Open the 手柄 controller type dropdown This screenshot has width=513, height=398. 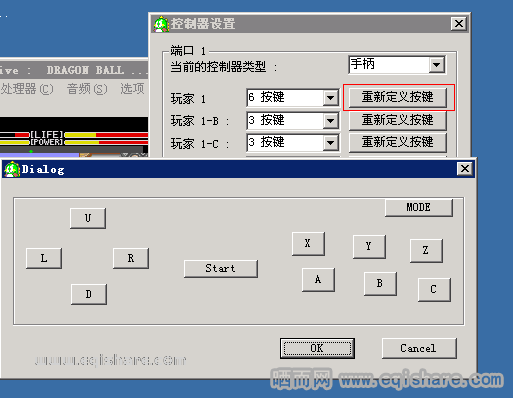tap(437, 65)
